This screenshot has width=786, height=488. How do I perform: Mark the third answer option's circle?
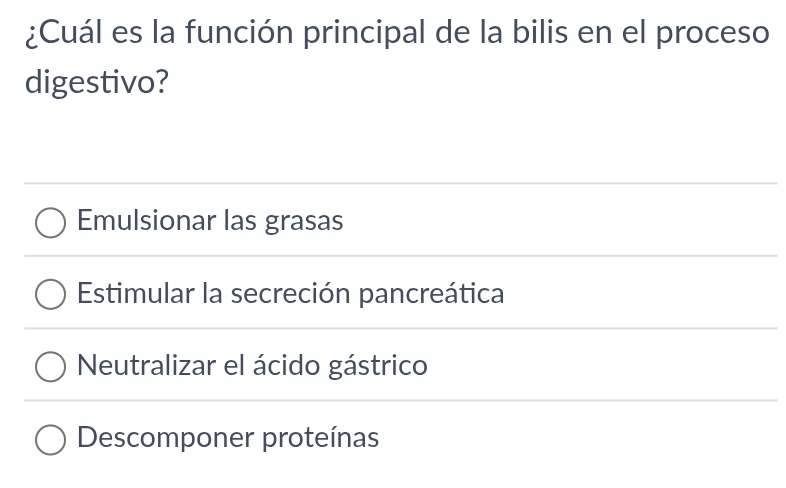click(x=51, y=367)
